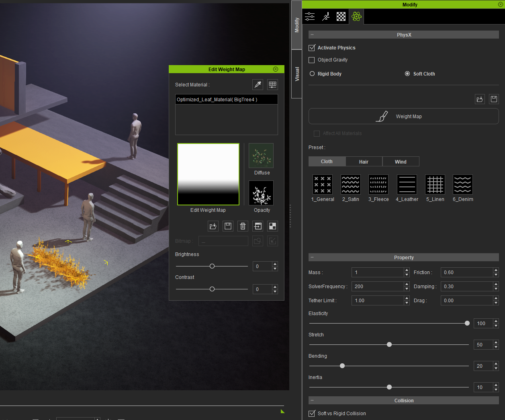505x420 pixels.
Task: Click the Edit Weight Map gradient thumbnail
Action: (208, 174)
